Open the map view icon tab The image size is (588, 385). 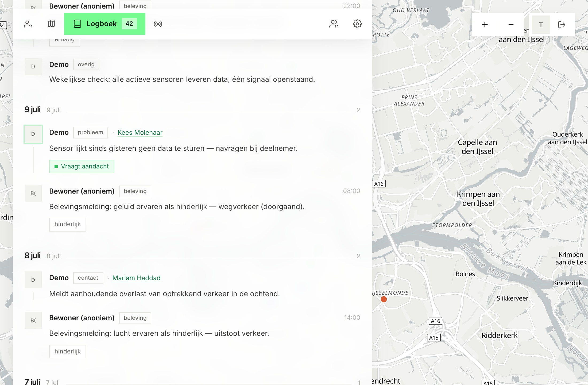coord(52,24)
